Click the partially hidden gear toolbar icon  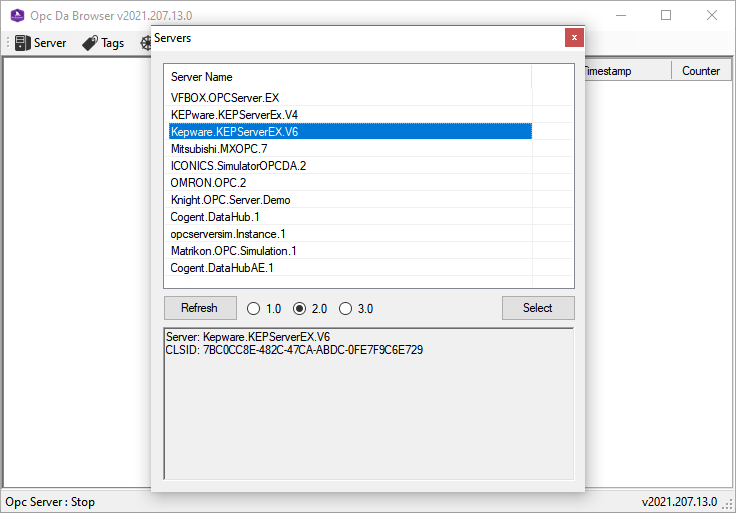tap(146, 43)
